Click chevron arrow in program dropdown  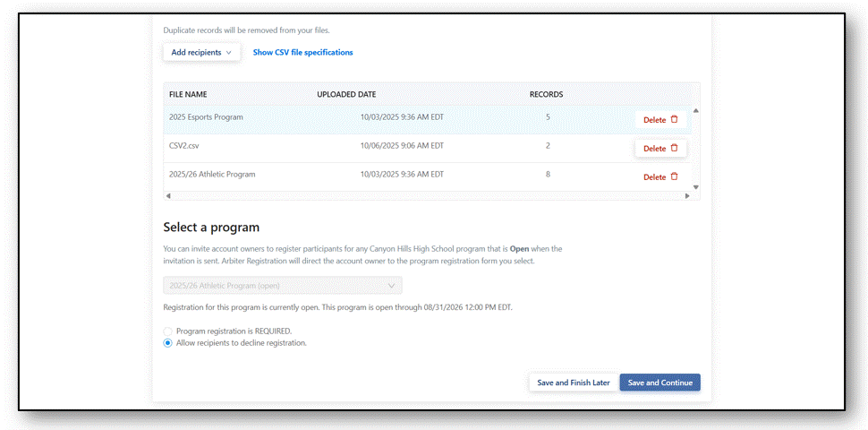pyautogui.click(x=391, y=286)
